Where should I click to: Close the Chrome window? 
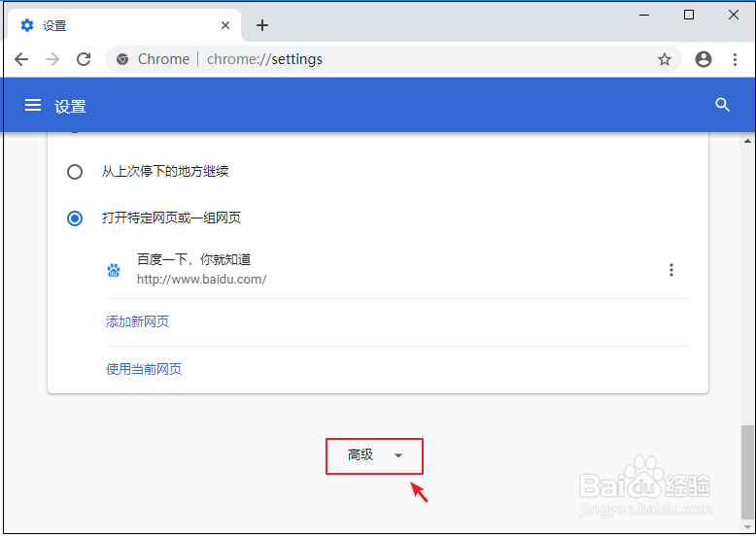coord(734,15)
